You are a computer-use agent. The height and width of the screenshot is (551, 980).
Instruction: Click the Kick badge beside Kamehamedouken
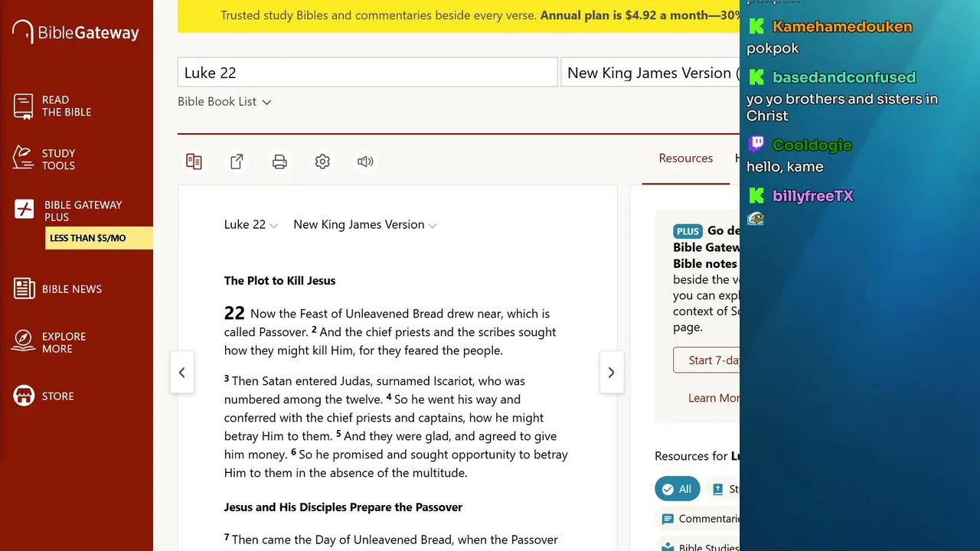click(756, 27)
